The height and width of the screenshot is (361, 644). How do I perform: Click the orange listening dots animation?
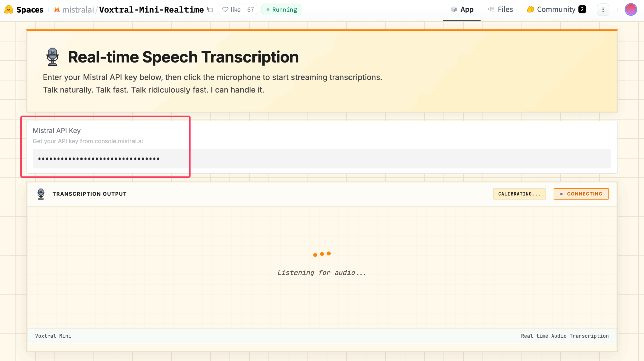pyautogui.click(x=322, y=254)
